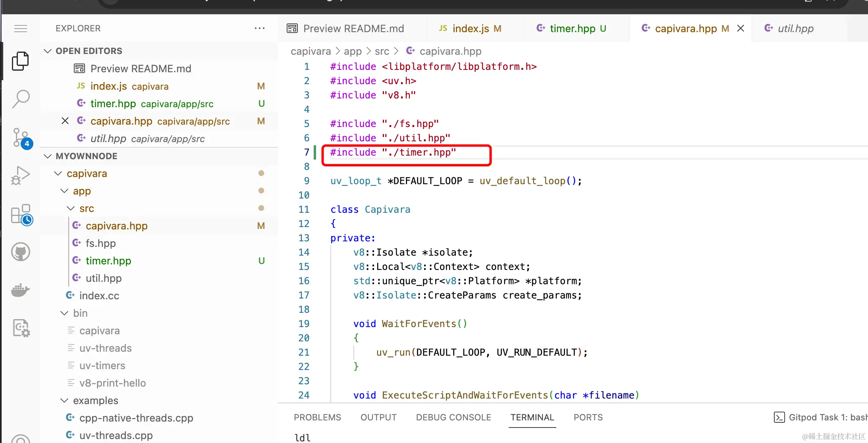Open the Explorer view in activity bar

[x=20, y=61]
